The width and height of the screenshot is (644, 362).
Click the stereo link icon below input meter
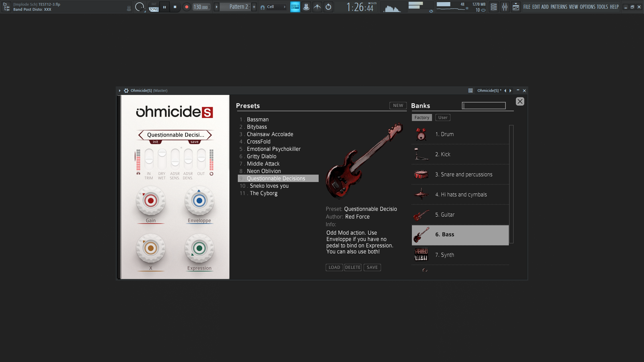pos(138,174)
